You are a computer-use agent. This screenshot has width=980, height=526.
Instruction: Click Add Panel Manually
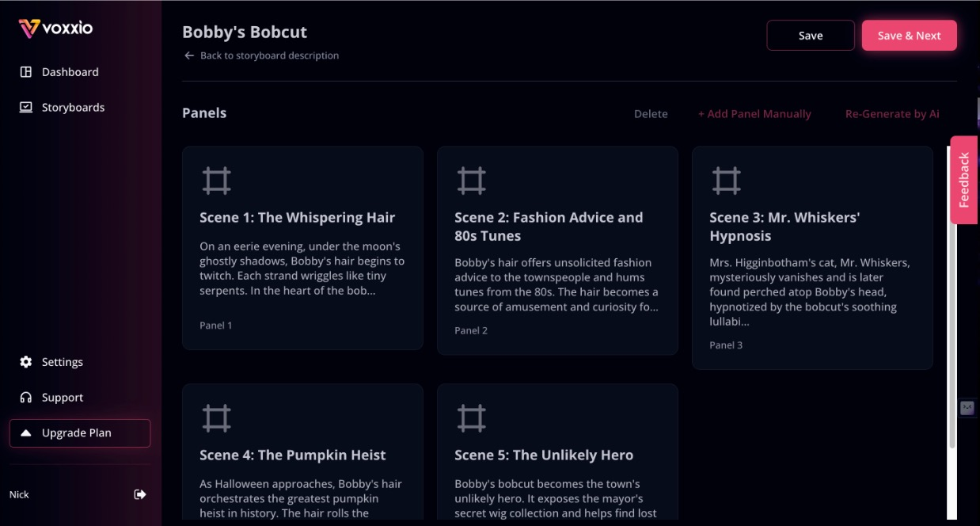point(755,113)
